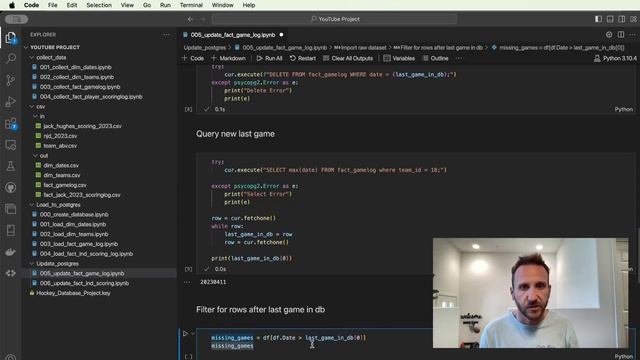Open the Terminal menu

pos(191,5)
